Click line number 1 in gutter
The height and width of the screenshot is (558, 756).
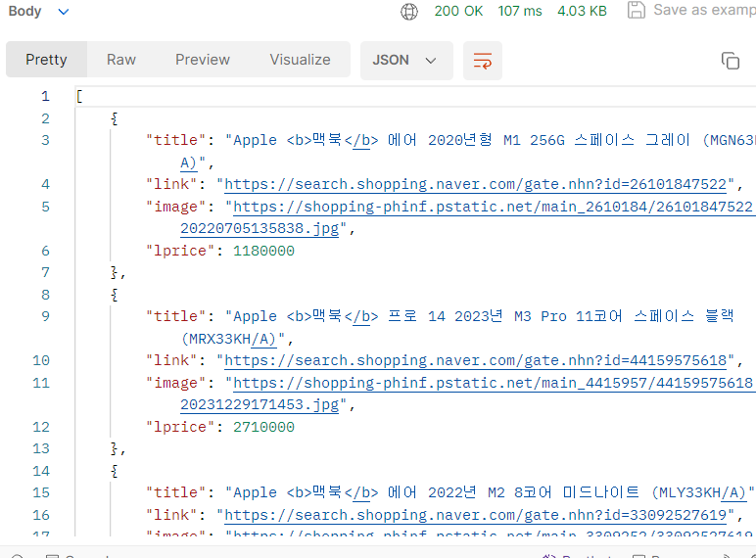45,96
